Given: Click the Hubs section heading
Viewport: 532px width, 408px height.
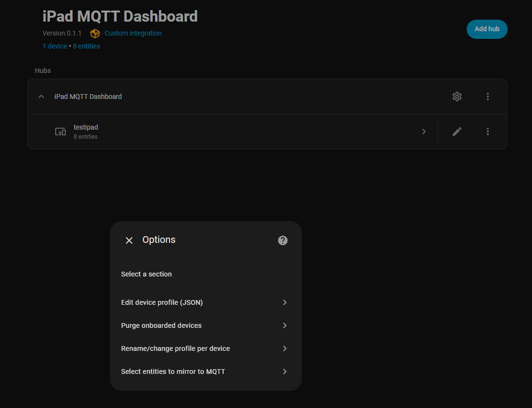Looking at the screenshot, I should click(x=43, y=71).
